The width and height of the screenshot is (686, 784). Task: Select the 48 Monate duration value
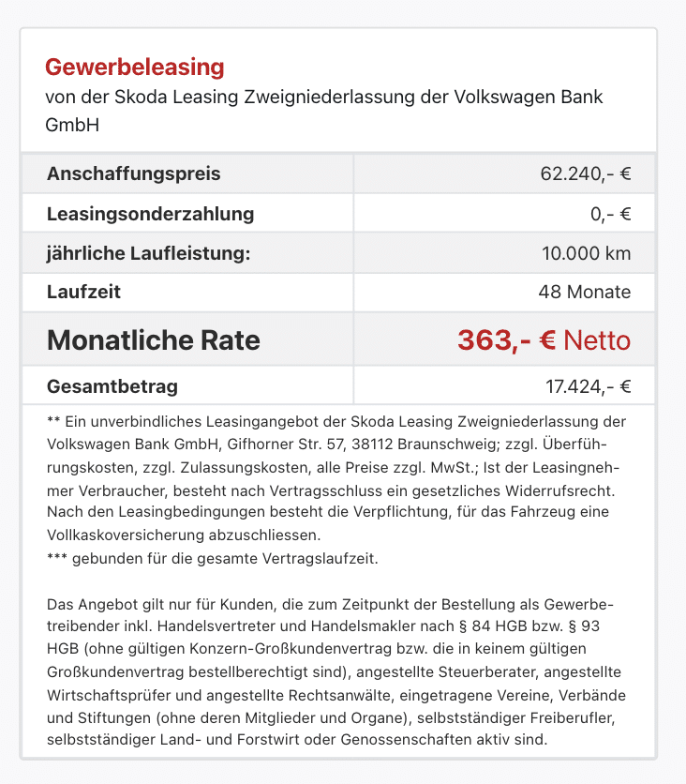coord(585,292)
